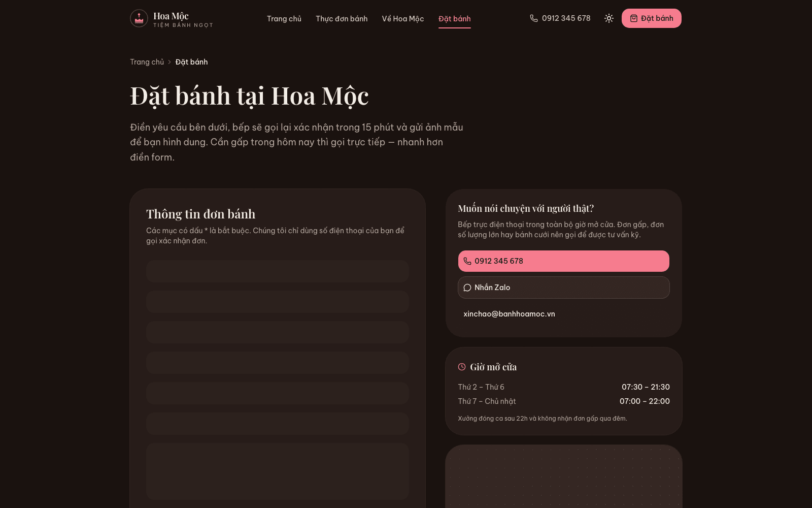This screenshot has width=812, height=508.
Task: Click the Xưởng đóng ca sau 22h note
Action: [x=543, y=419]
